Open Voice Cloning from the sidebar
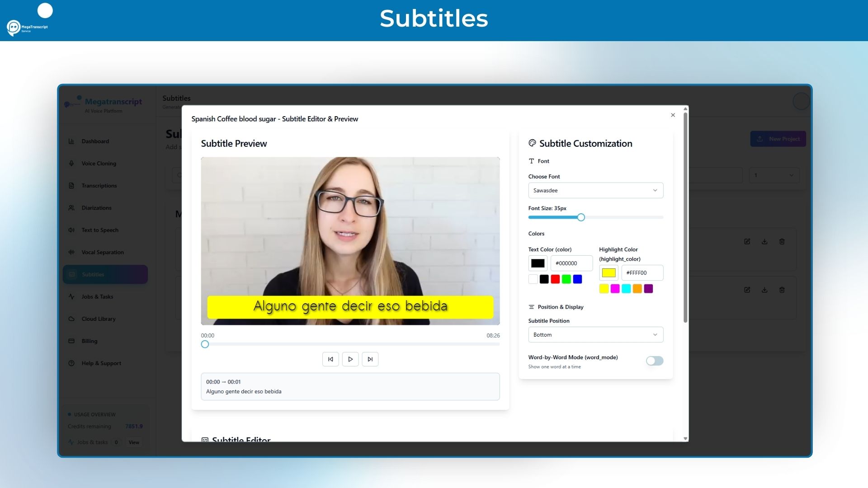Image resolution: width=868 pixels, height=488 pixels. click(x=99, y=163)
